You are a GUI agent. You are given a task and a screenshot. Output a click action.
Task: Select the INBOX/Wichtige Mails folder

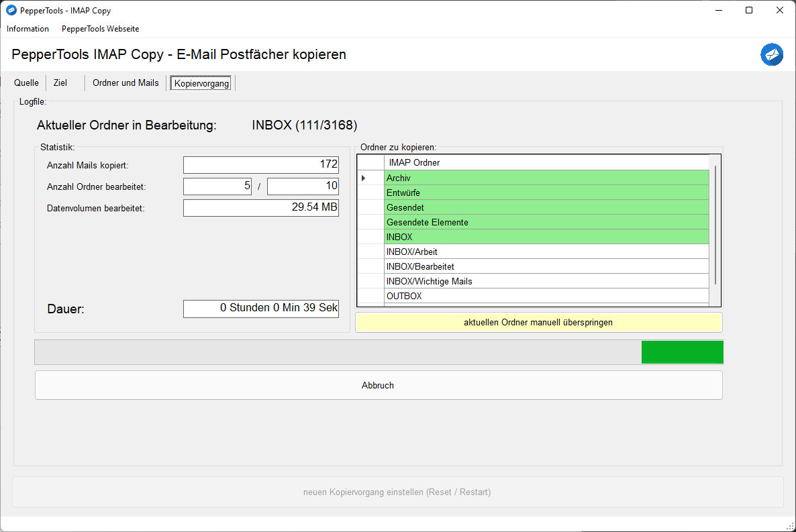470,281
